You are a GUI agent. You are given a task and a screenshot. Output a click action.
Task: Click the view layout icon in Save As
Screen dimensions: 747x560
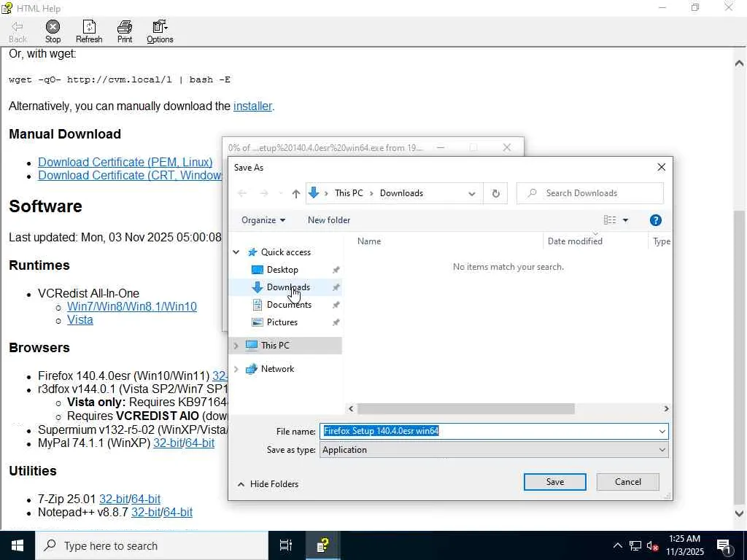610,220
